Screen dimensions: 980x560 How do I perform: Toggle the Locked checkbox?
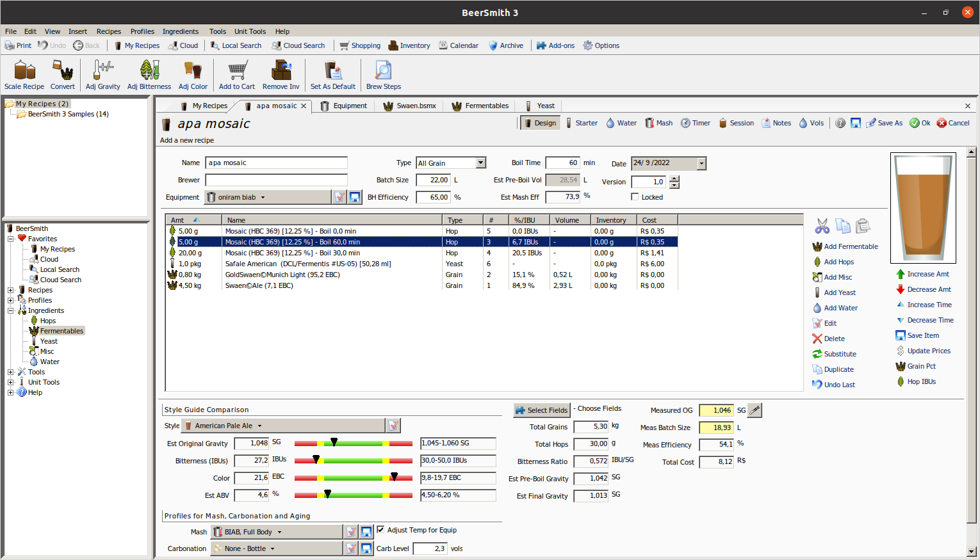pos(635,197)
